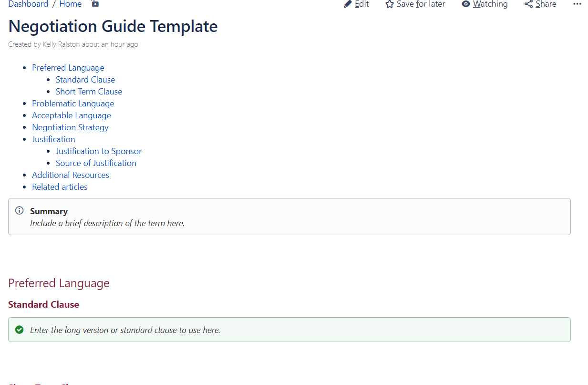
Task: Select Save for later text
Action: (421, 4)
